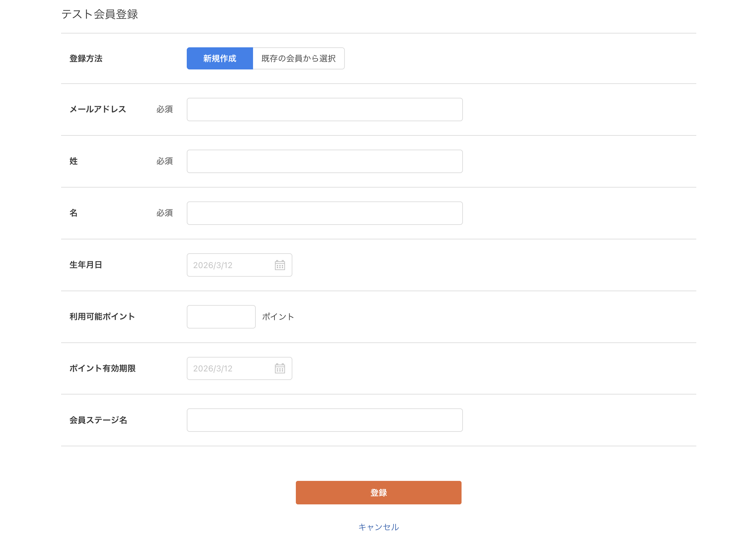Click the テスト会員登録 page heading
Viewport: 756px width, 541px height.
pos(99,14)
